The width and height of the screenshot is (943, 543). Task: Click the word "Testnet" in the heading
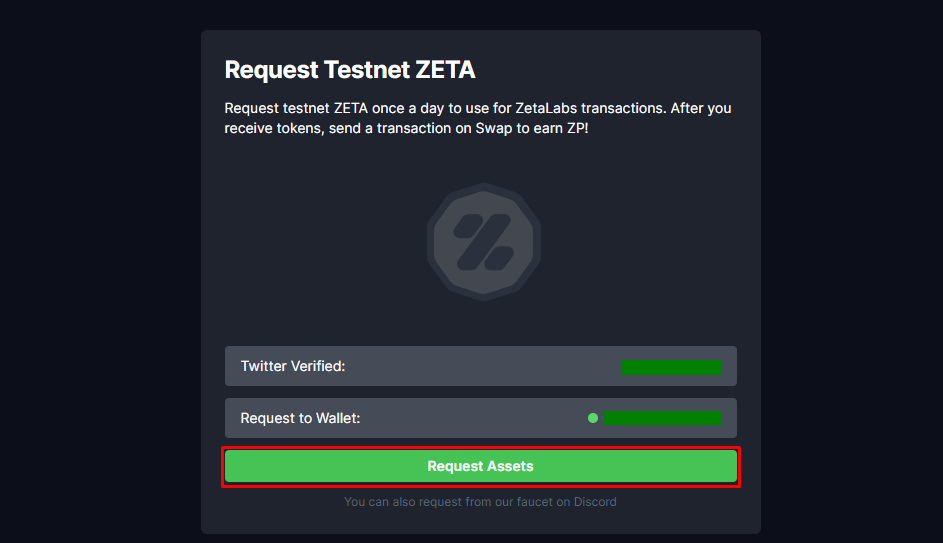coord(367,70)
